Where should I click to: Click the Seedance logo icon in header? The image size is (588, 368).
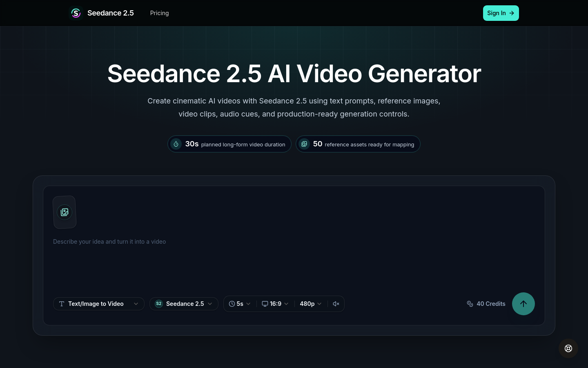tap(76, 13)
